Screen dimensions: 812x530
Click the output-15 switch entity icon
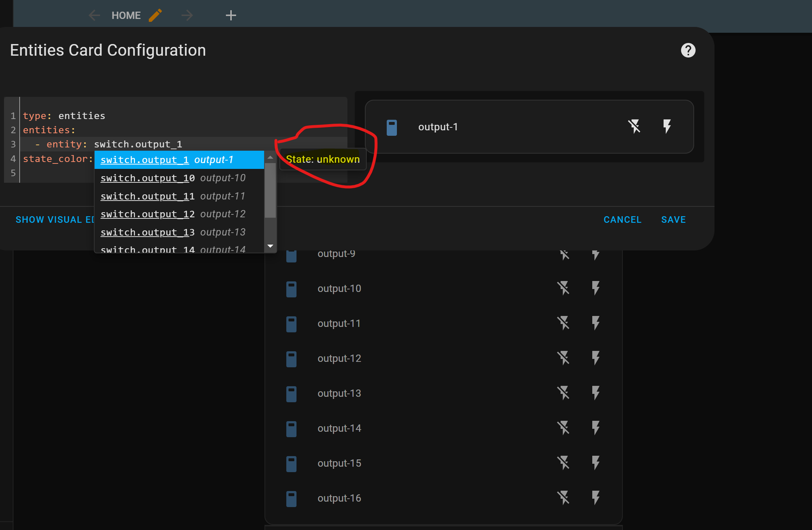(291, 464)
